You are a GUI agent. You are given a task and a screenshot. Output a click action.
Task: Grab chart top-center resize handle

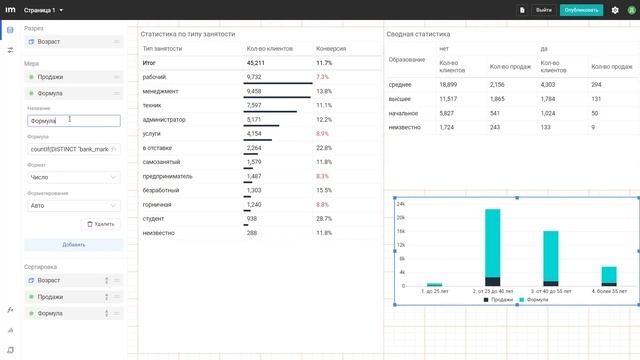coord(517,198)
